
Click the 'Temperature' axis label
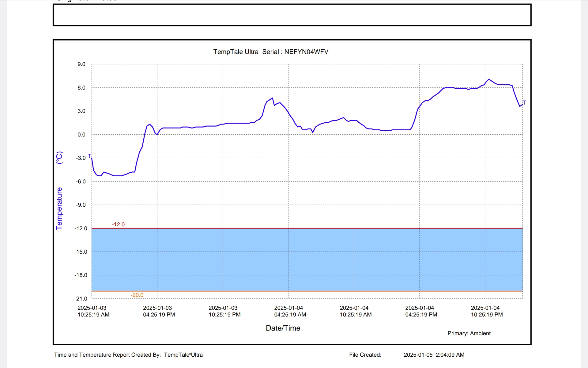[x=59, y=209]
